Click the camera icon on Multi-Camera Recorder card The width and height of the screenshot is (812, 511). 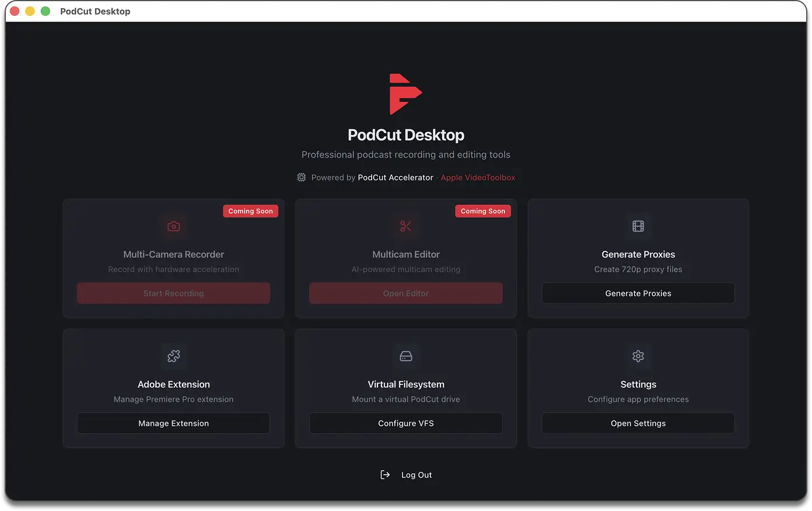click(x=174, y=226)
